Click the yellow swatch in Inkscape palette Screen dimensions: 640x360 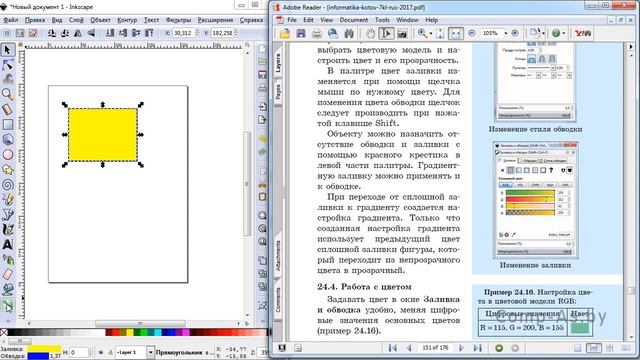pos(129,333)
